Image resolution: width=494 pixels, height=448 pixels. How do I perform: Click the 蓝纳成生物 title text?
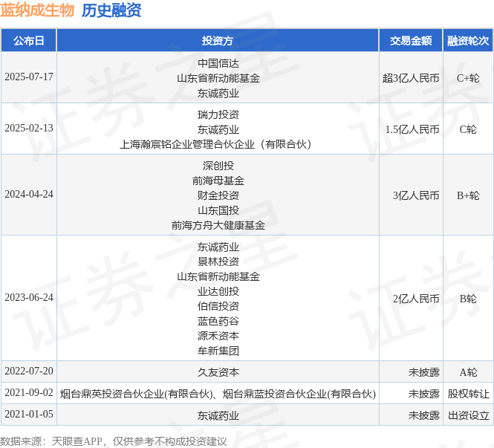pyautogui.click(x=37, y=10)
